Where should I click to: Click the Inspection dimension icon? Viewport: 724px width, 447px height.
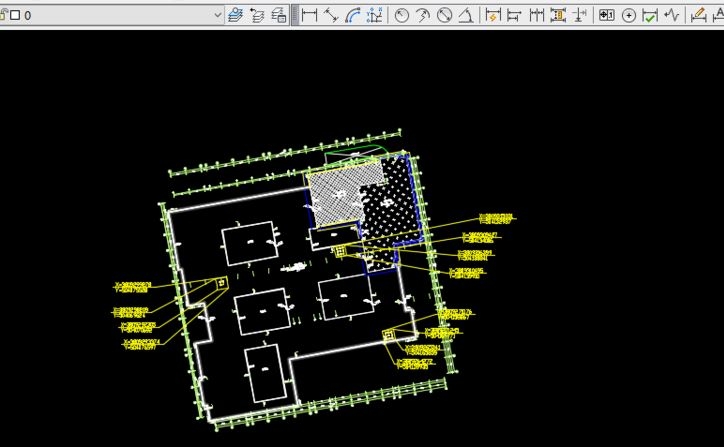[650, 15]
